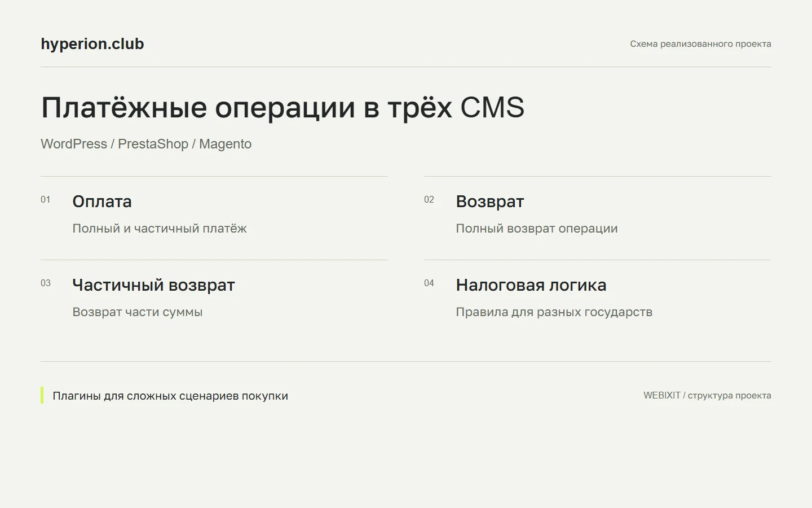
Task: Click the 'WordPress / PrestaShop / Magento' subtitle
Action: click(x=146, y=144)
